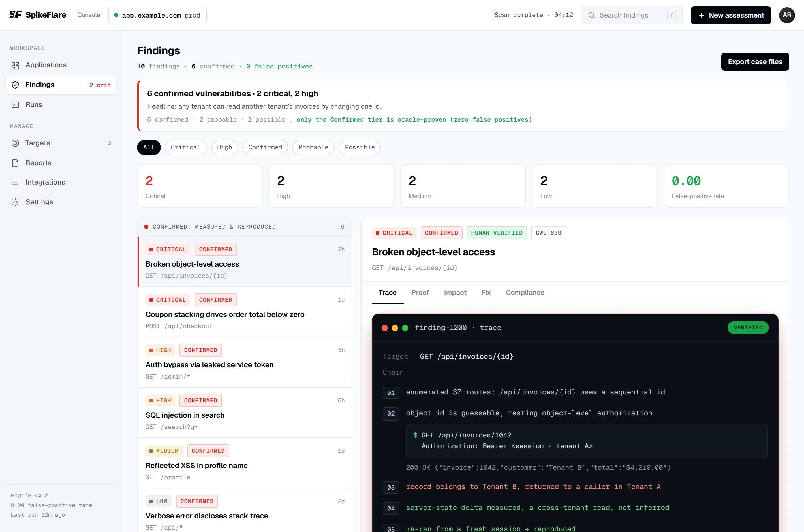Filter findings by Possible tier
804x532 pixels.
pyautogui.click(x=360, y=147)
